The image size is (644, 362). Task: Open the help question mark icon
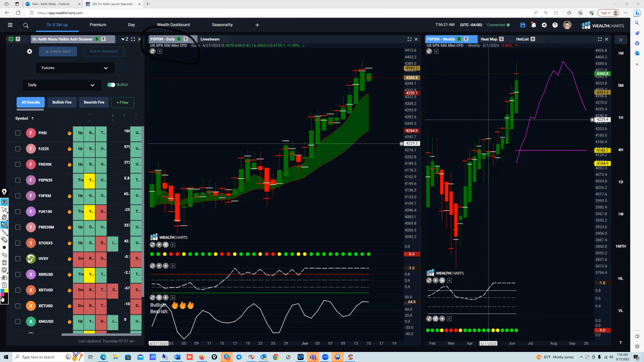pos(555,25)
